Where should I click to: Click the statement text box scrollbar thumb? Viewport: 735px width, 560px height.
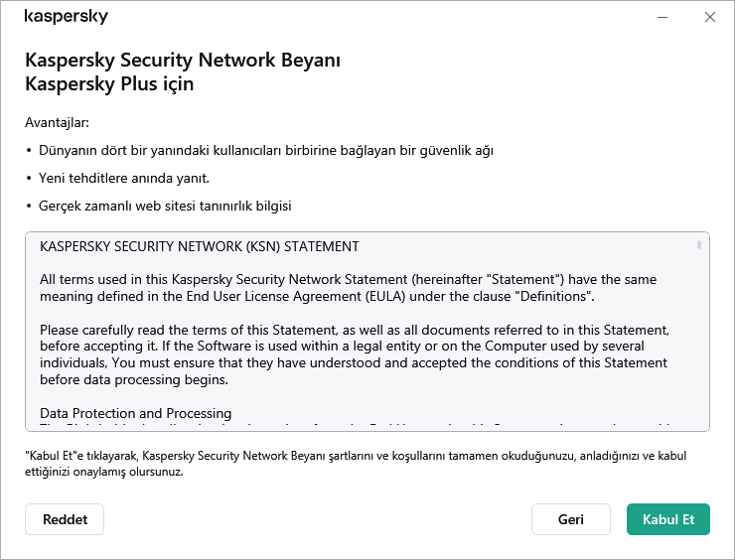click(x=699, y=244)
